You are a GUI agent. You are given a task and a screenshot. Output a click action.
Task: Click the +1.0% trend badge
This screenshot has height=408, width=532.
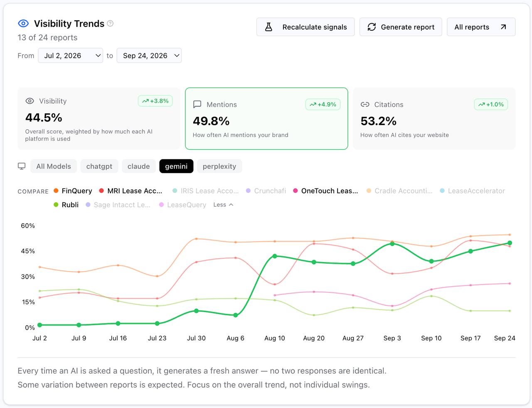coord(491,104)
